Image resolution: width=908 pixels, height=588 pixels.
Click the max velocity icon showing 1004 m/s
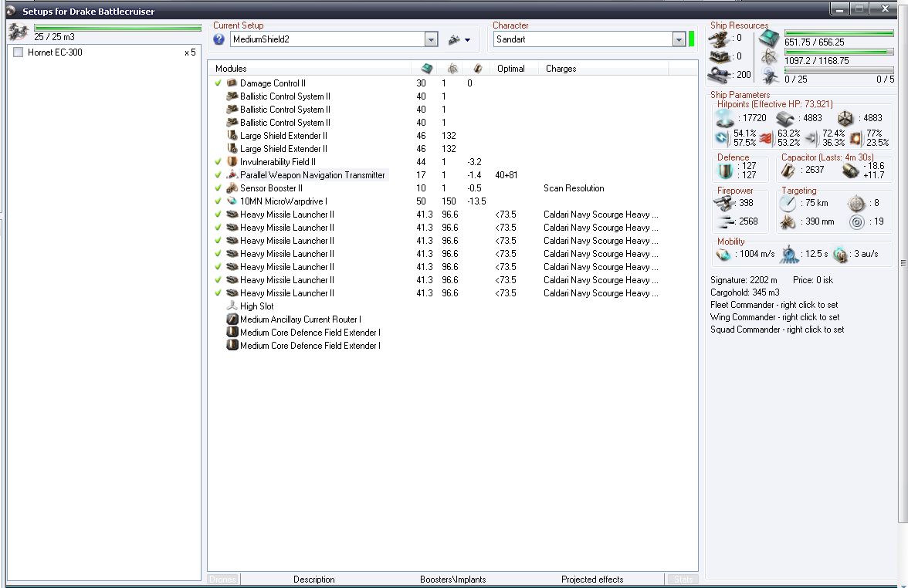coord(723,254)
